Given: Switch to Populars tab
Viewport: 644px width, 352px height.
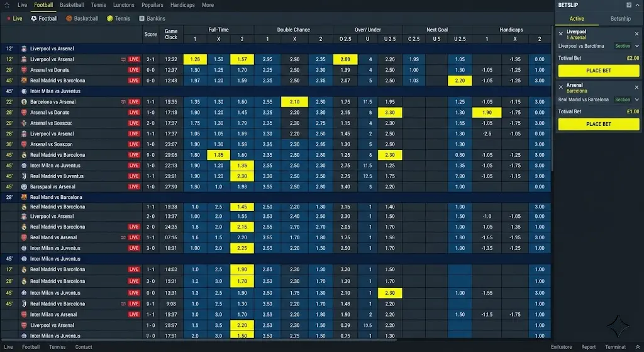Looking at the screenshot, I should (x=152, y=5).
